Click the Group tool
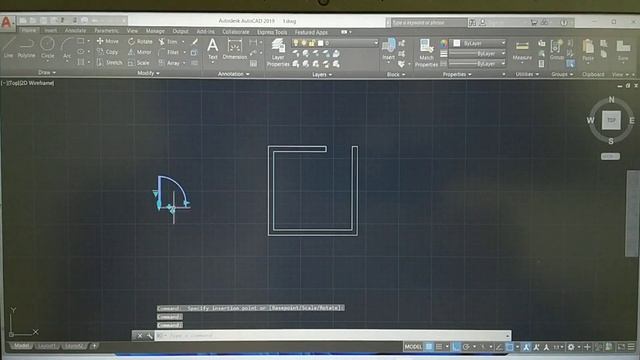The width and height of the screenshot is (640, 360). [557, 50]
